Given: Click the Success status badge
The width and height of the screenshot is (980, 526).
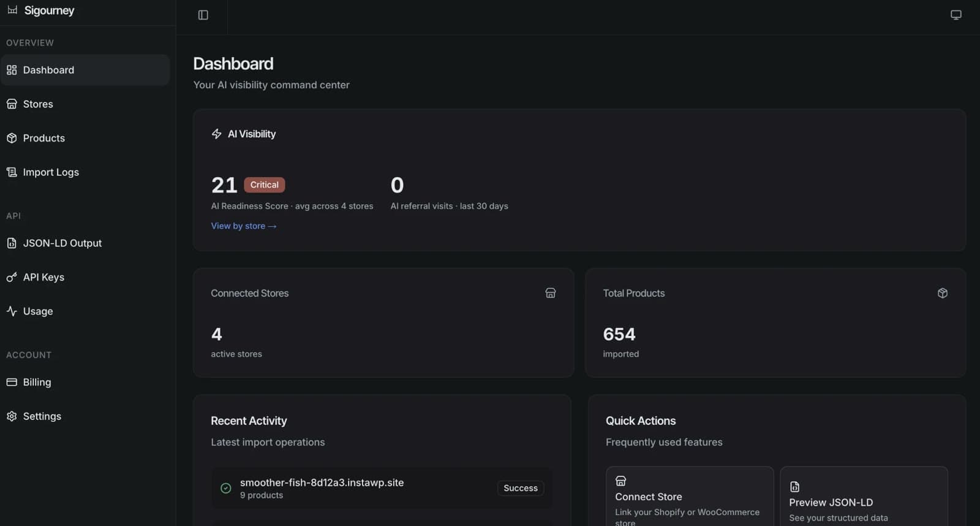Looking at the screenshot, I should click(521, 488).
